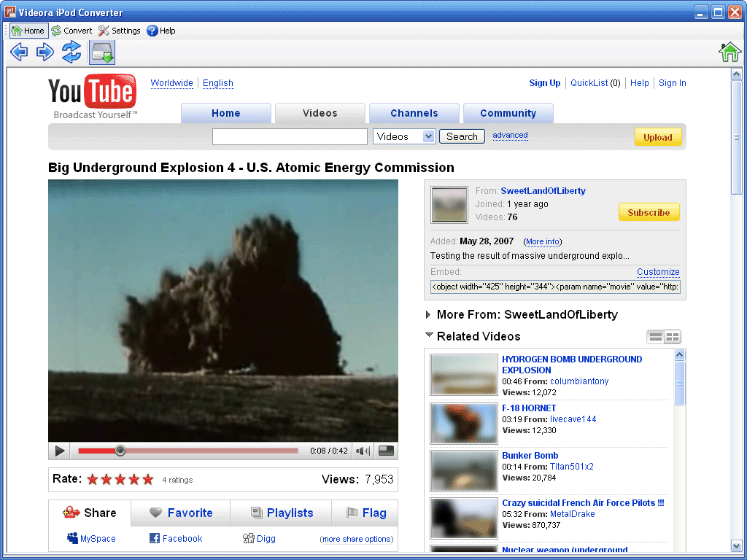The width and height of the screenshot is (747, 560).
Task: Switch related videos to grid view icon
Action: point(673,337)
